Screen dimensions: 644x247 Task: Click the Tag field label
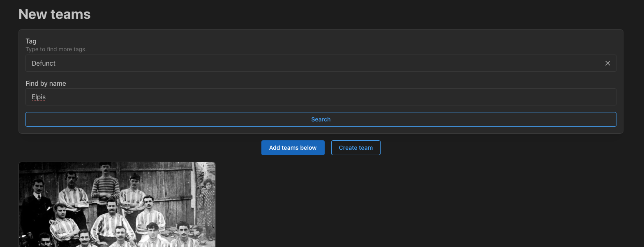pos(31,41)
